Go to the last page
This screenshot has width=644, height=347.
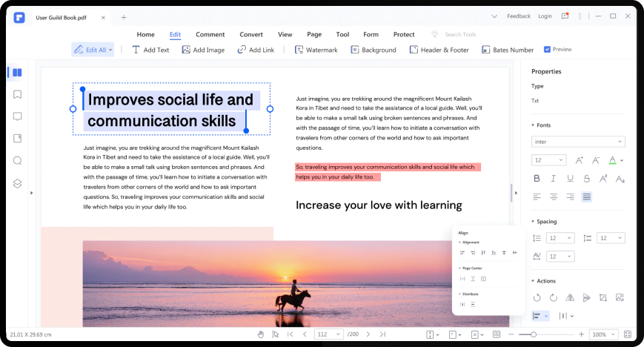[x=383, y=334]
